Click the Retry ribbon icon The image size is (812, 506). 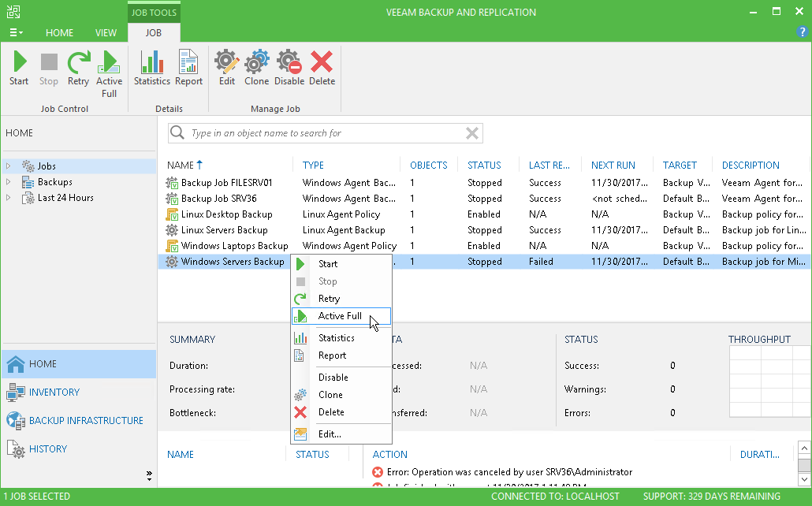click(78, 68)
